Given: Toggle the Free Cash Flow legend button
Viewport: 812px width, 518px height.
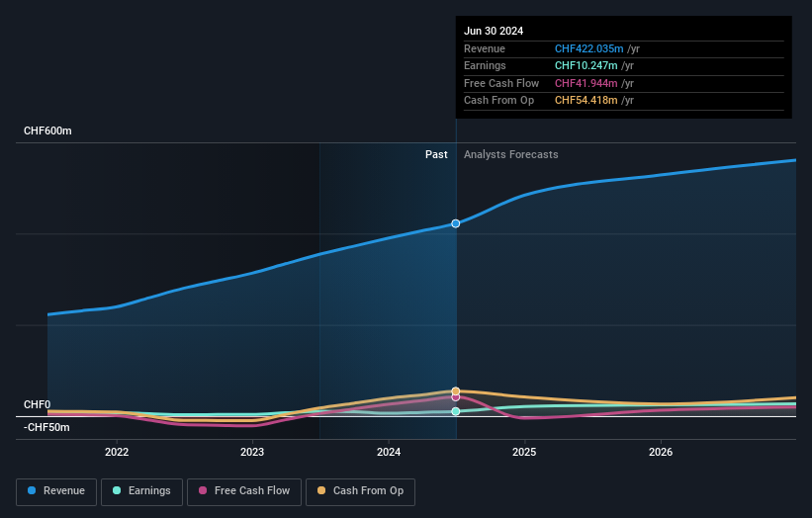Looking at the screenshot, I should (x=244, y=491).
